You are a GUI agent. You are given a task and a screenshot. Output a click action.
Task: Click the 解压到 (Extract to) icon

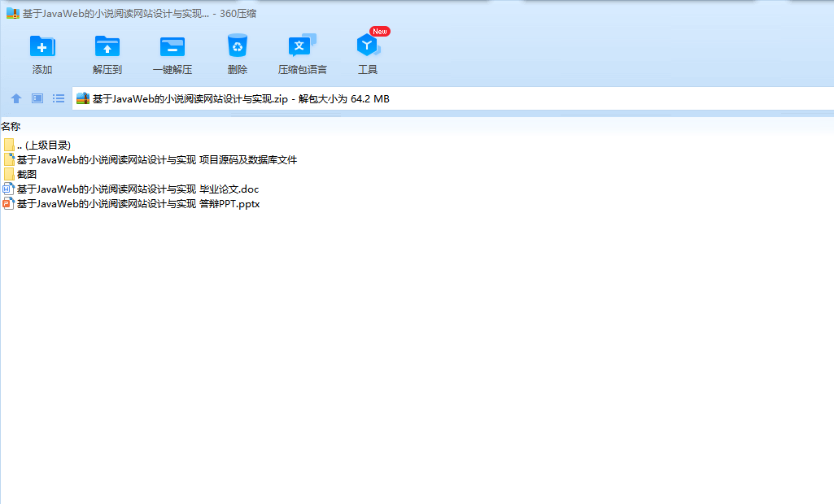[x=107, y=47]
